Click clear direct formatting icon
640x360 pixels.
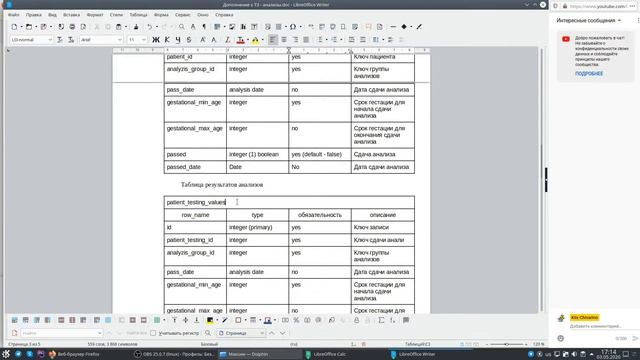point(228,40)
